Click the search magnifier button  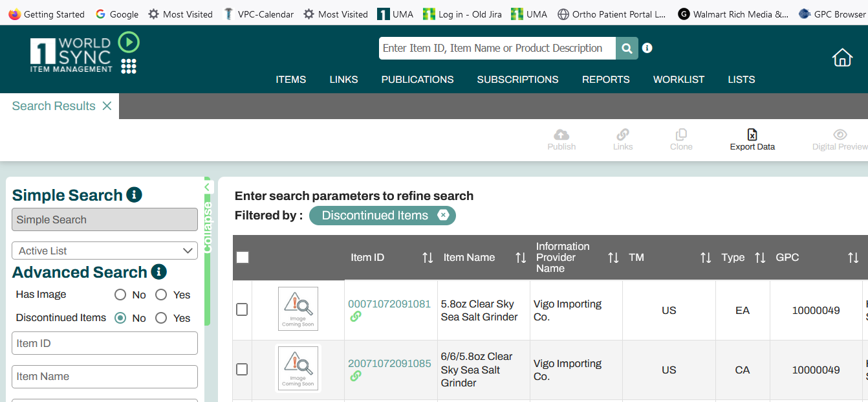[627, 48]
